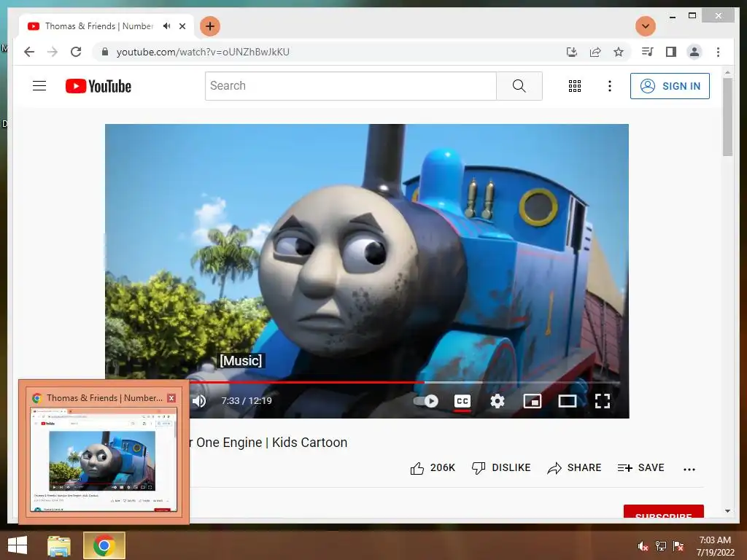Viewport: 747px width, 560px height.
Task: Click the install/download page icon in address bar
Action: tap(572, 52)
